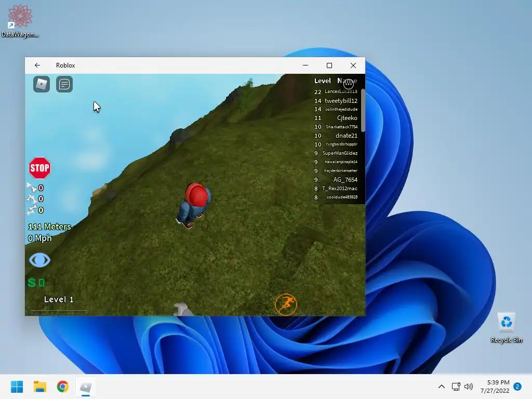532x399 pixels.
Task: Click the third bone counter icon
Action: (32, 210)
